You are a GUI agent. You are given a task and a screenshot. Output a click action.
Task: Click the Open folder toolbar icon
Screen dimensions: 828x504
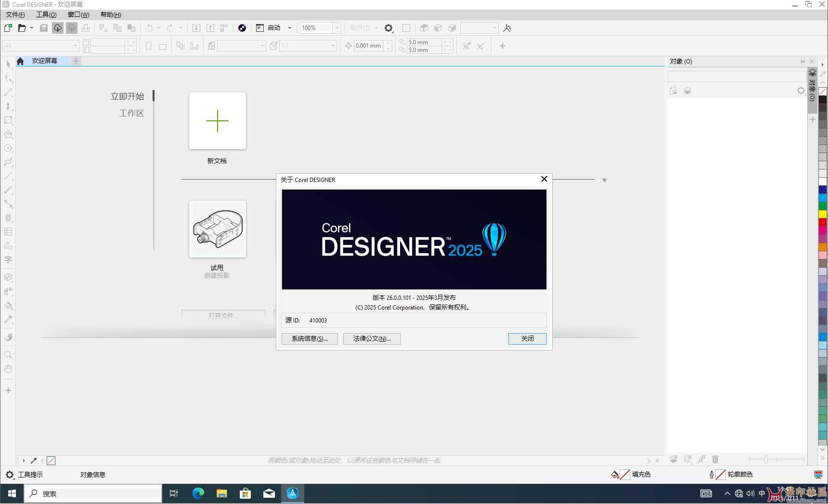22,28
